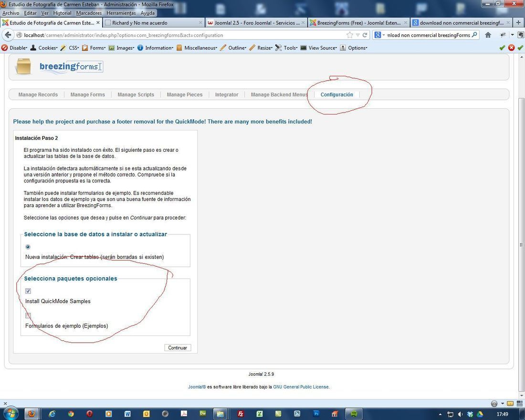Click the BreezingForms box logo icon
525x420 pixels.
click(x=23, y=66)
